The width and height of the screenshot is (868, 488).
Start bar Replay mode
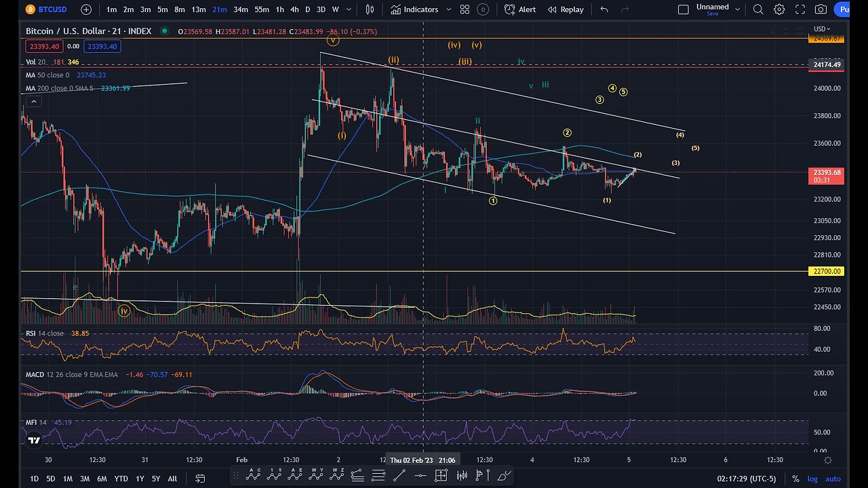(x=566, y=9)
